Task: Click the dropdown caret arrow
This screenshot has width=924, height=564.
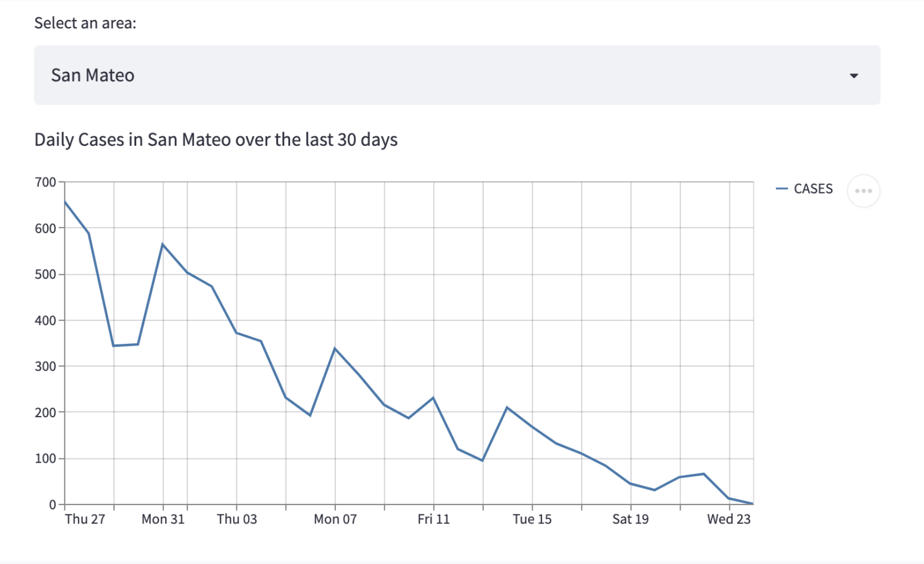Action: [853, 76]
